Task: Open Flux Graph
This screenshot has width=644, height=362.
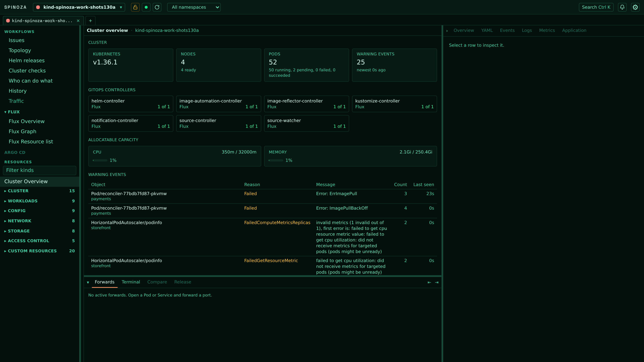Action: [x=22, y=131]
